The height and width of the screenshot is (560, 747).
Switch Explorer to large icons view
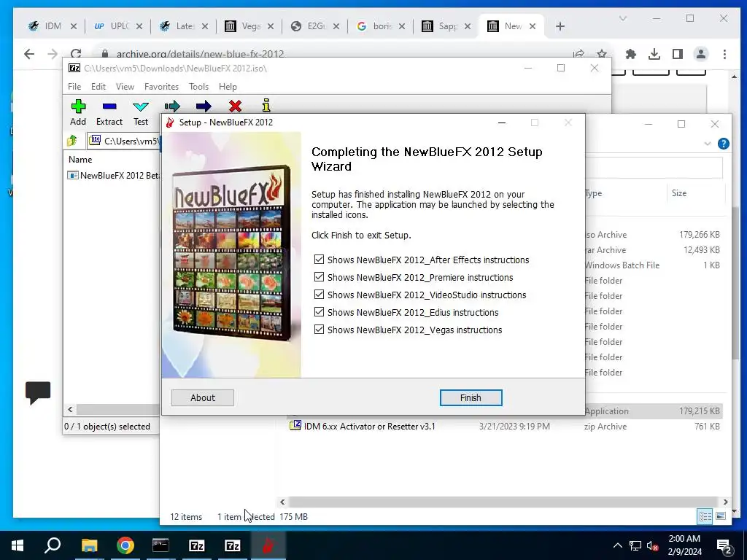721,516
